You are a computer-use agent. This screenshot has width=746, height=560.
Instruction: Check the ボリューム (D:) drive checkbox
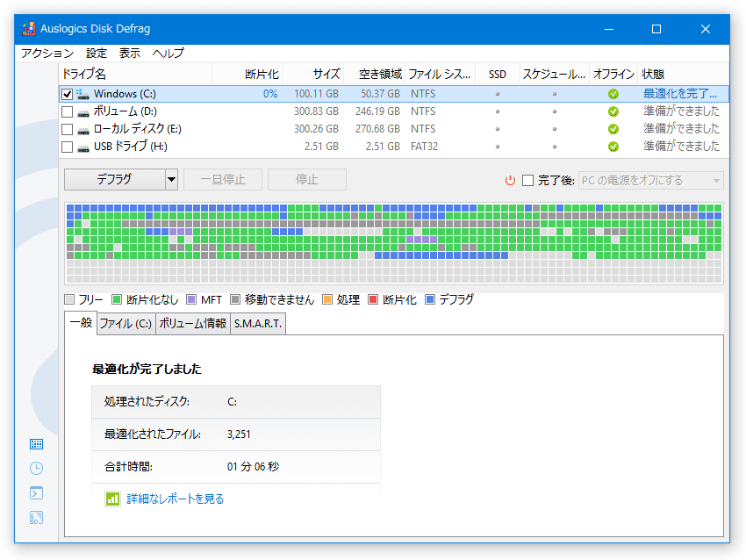click(67, 111)
